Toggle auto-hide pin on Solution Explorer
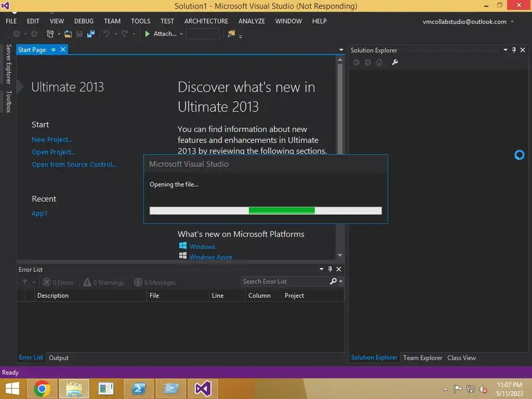The height and width of the screenshot is (399, 532). tap(514, 50)
